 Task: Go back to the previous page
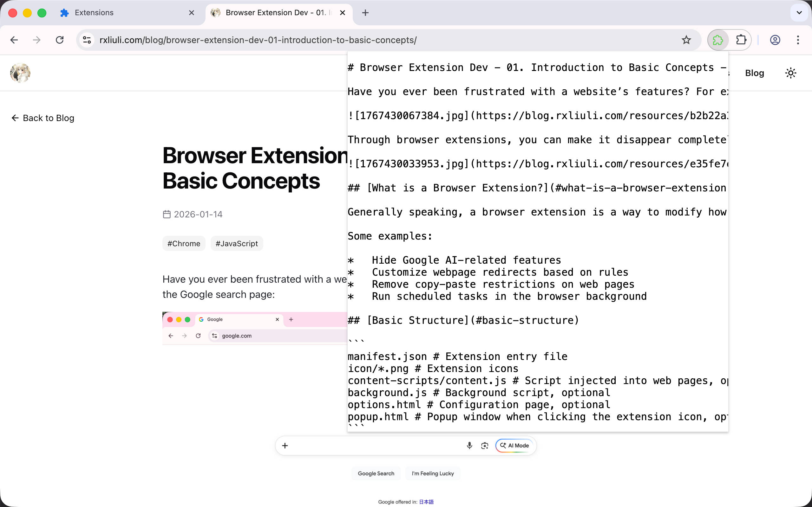[14, 40]
